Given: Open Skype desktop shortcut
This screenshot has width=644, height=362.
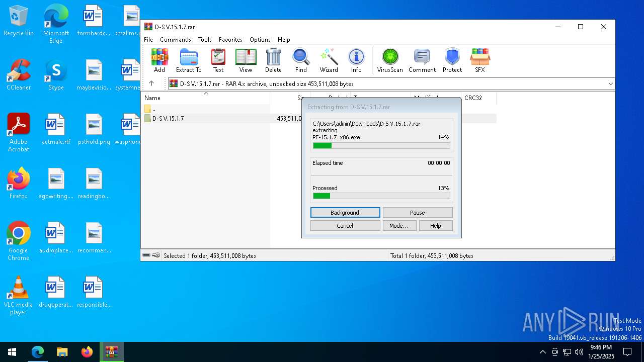Looking at the screenshot, I should click(56, 75).
